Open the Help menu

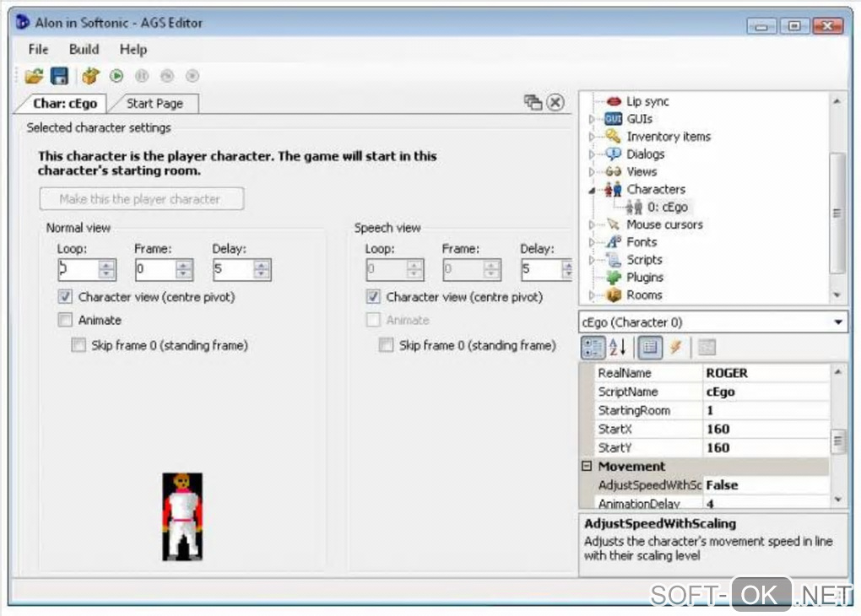(x=133, y=50)
